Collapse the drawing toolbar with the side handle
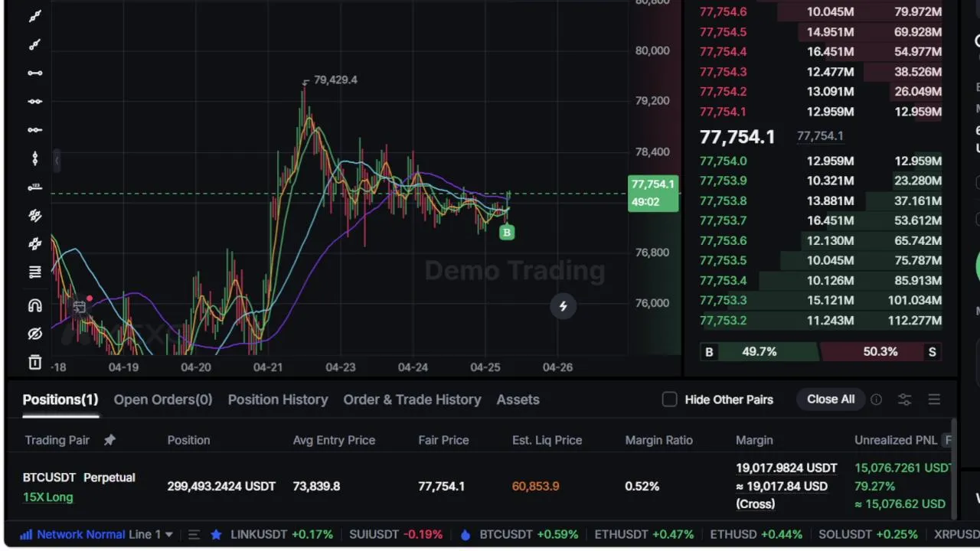Screen dimensions: 980x551 pos(57,160)
